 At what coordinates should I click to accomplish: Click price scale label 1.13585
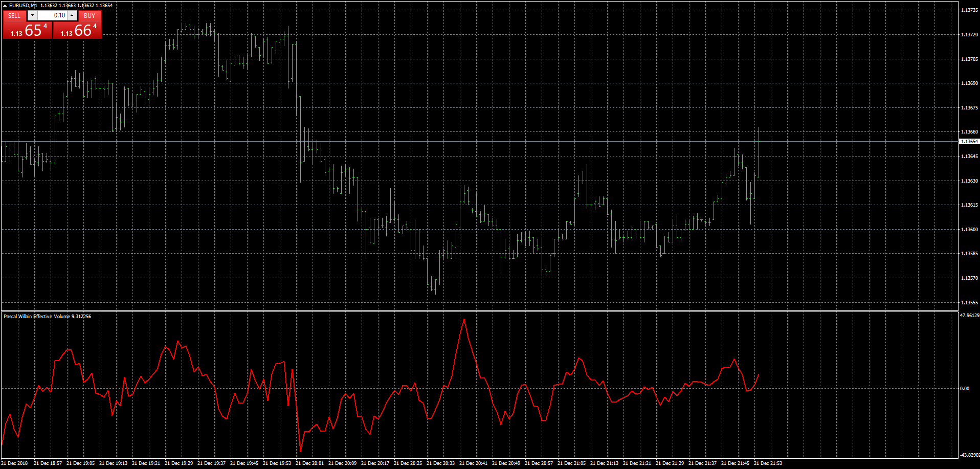pos(969,254)
